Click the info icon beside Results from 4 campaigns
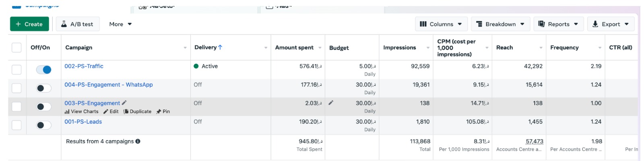The height and width of the screenshot is (161, 644). point(138,141)
